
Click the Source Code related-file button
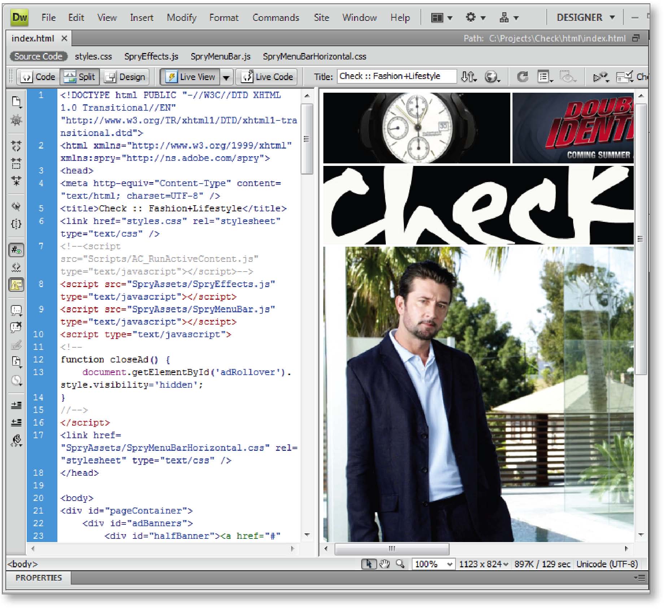point(38,56)
